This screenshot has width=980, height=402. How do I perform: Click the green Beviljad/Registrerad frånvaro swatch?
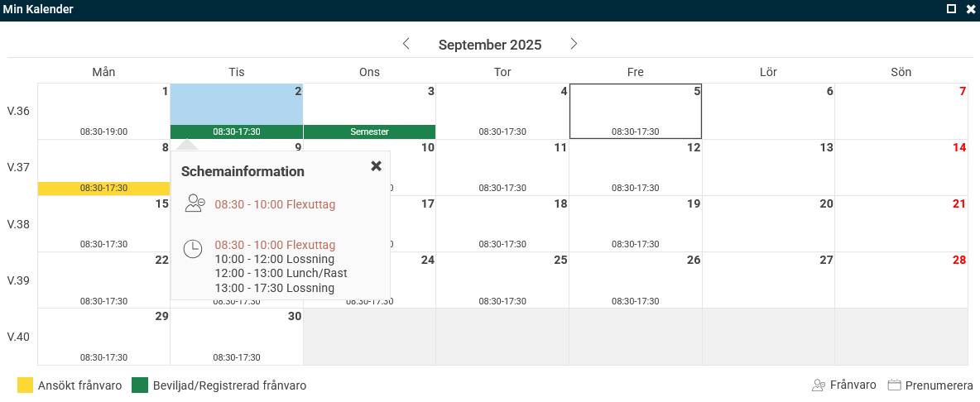[140, 385]
